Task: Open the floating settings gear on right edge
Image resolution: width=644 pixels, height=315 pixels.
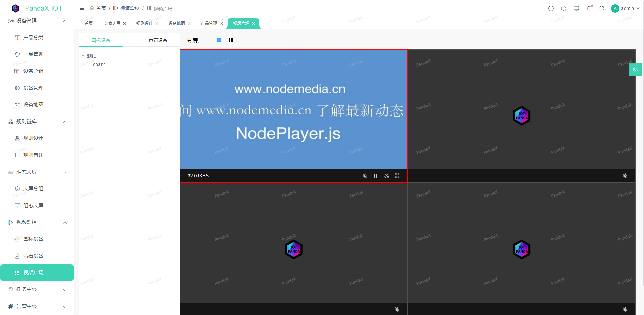Action: 635,70
